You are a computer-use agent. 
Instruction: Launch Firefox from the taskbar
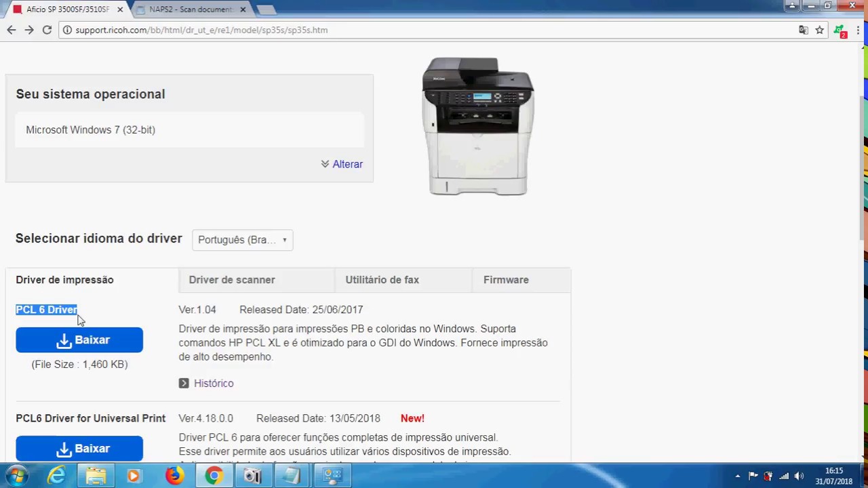pyautogui.click(x=174, y=476)
